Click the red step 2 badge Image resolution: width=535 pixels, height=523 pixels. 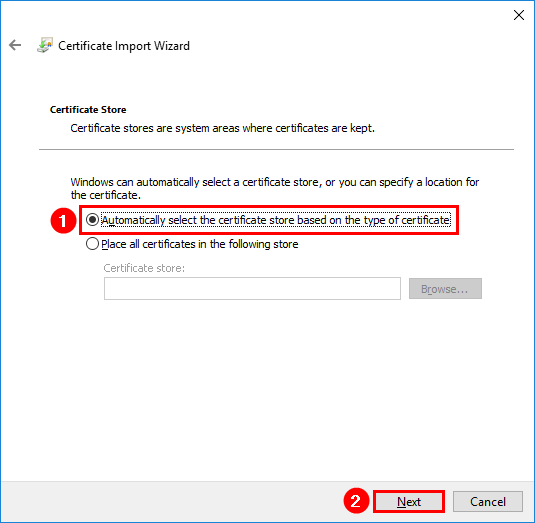pyautogui.click(x=356, y=501)
